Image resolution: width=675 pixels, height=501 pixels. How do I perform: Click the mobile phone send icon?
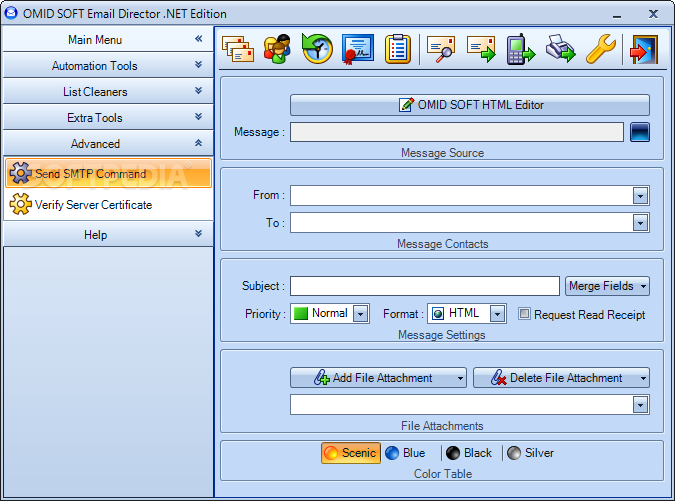pyautogui.click(x=521, y=49)
